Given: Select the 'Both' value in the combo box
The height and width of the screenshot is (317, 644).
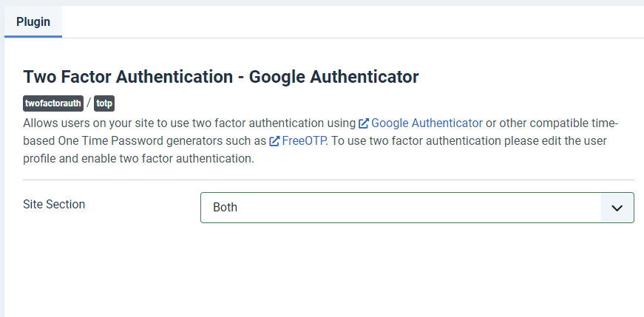Looking at the screenshot, I should 226,208.
